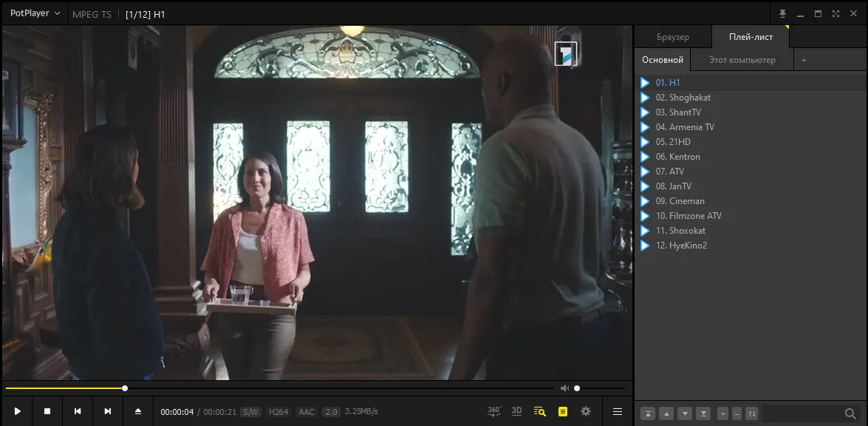Image resolution: width=868 pixels, height=426 pixels.
Task: Select 07. ATV in the playlist
Action: [x=751, y=171]
